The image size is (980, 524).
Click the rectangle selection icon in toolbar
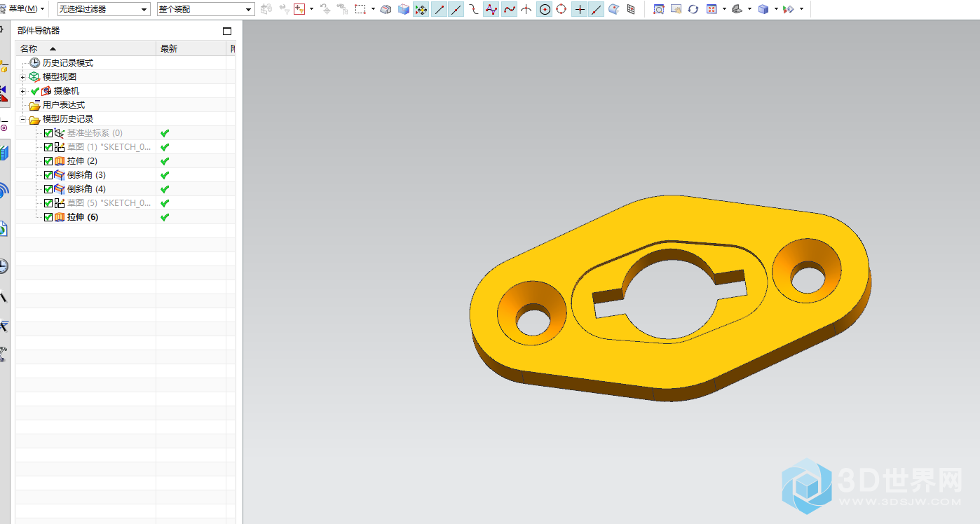(x=361, y=10)
